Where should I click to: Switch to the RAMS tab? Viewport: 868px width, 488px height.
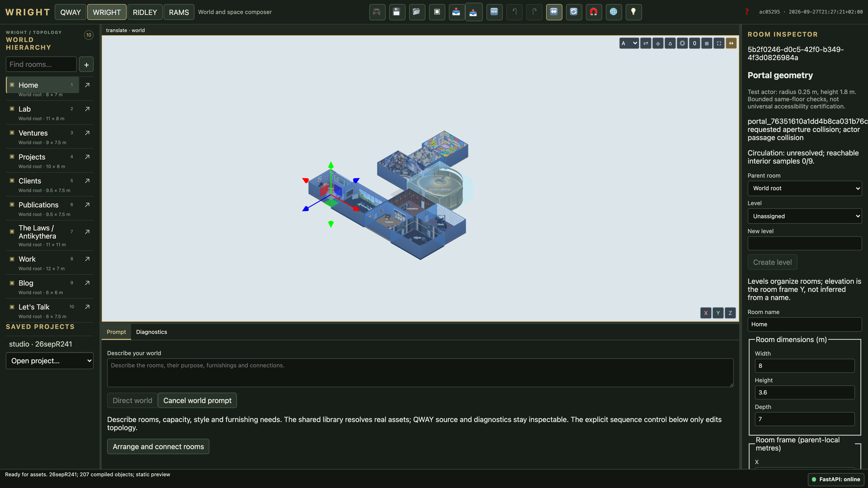pos(179,12)
